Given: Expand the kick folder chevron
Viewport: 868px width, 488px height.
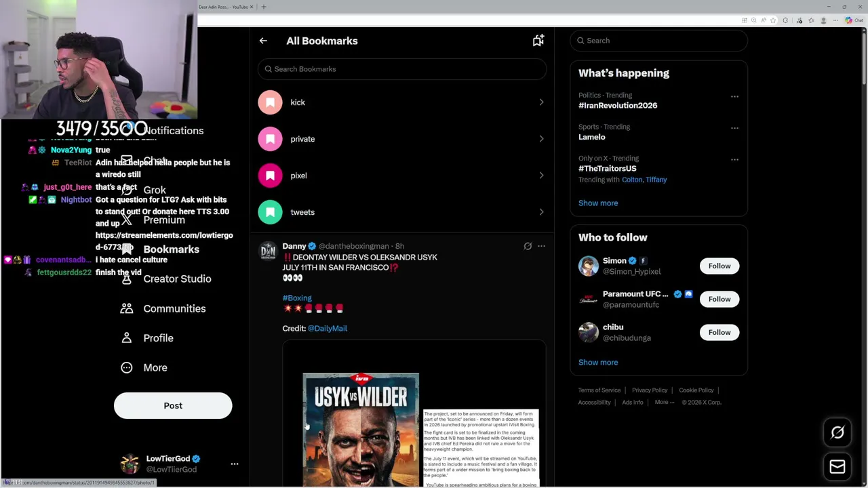Looking at the screenshot, I should 541,102.
